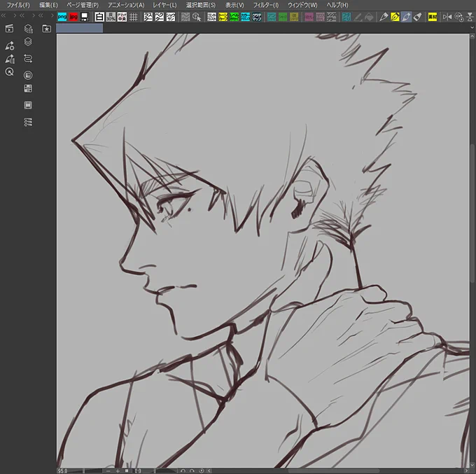Click the circled arrow navigator icon

9,72
